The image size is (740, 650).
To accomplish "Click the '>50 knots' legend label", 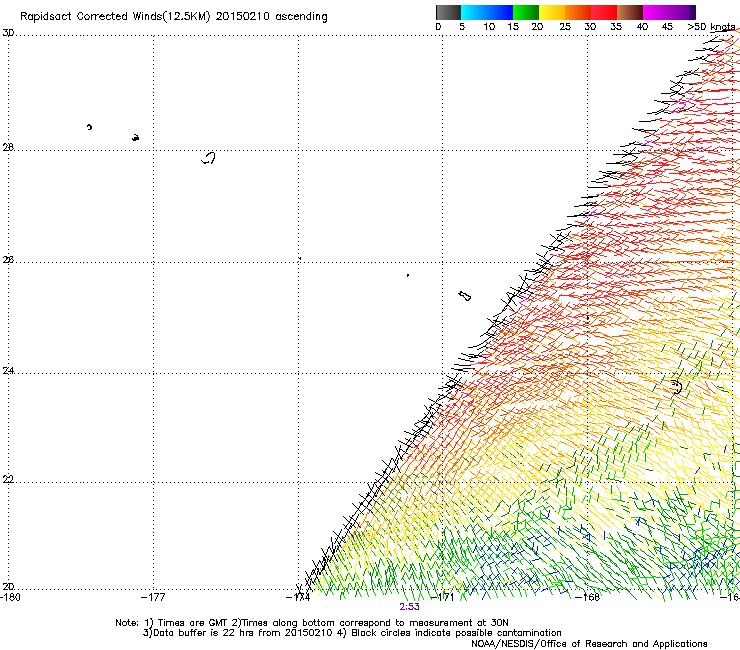I will pos(711,27).
